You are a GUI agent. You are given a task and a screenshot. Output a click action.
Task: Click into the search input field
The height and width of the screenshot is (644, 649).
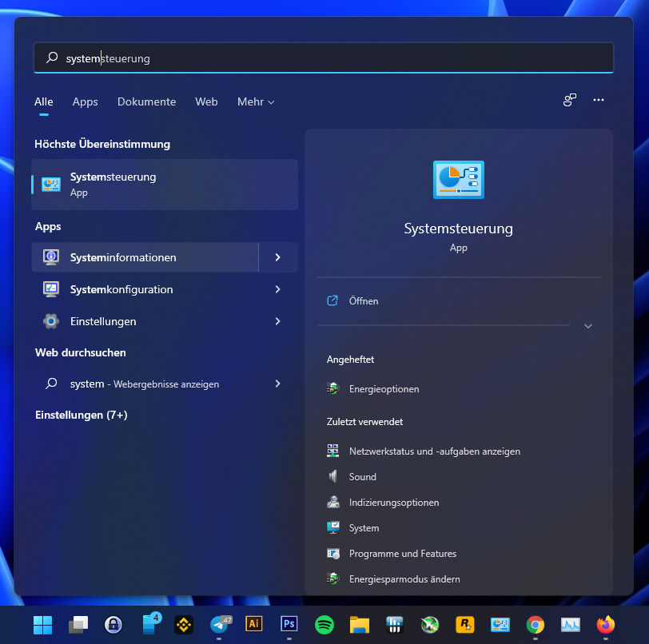324,58
